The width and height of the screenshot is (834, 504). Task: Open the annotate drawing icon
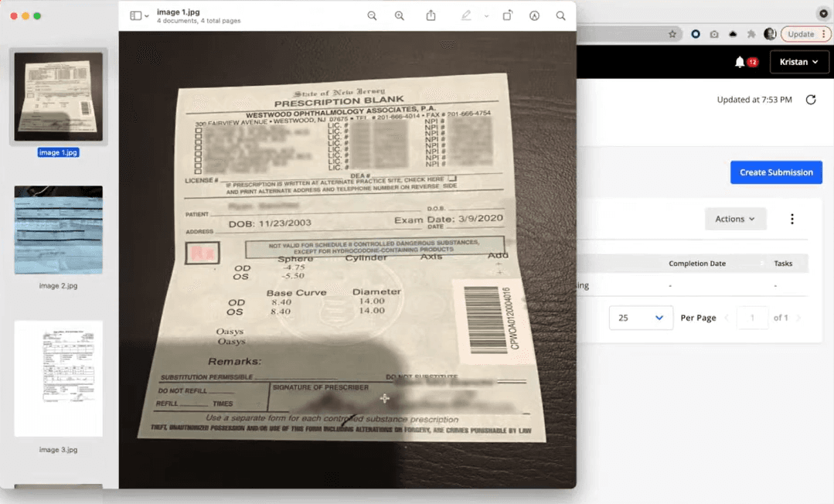(x=533, y=15)
